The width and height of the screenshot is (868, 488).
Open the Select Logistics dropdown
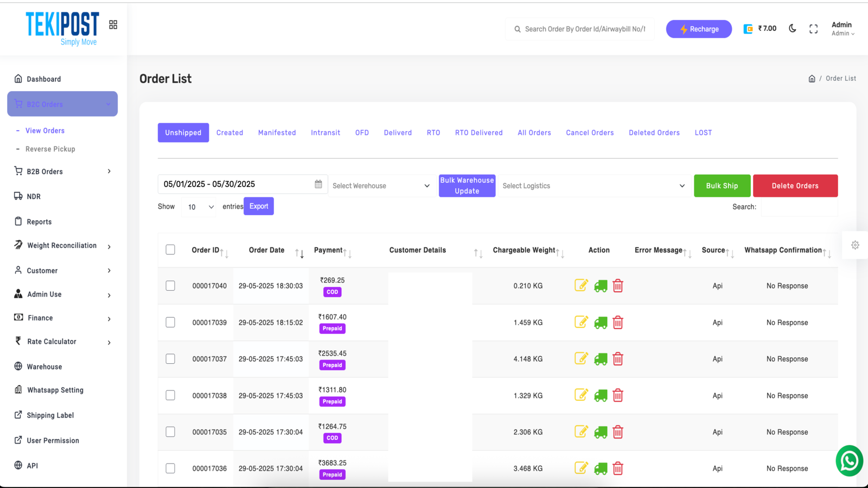593,185
